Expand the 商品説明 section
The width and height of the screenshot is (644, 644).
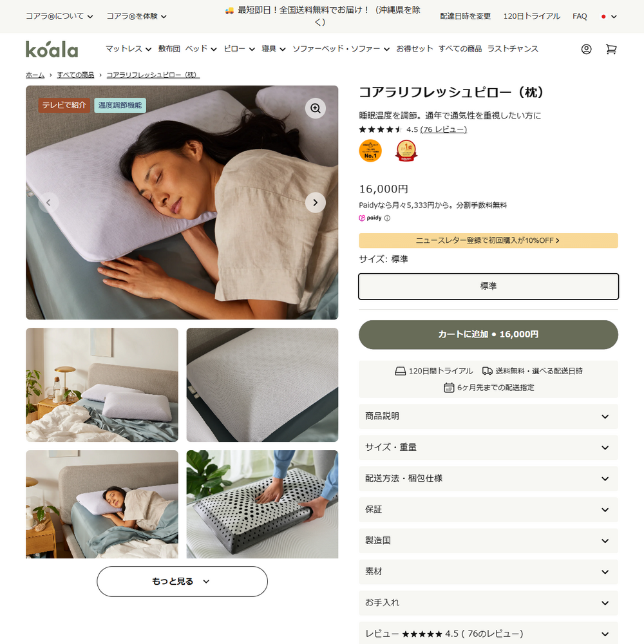488,417
